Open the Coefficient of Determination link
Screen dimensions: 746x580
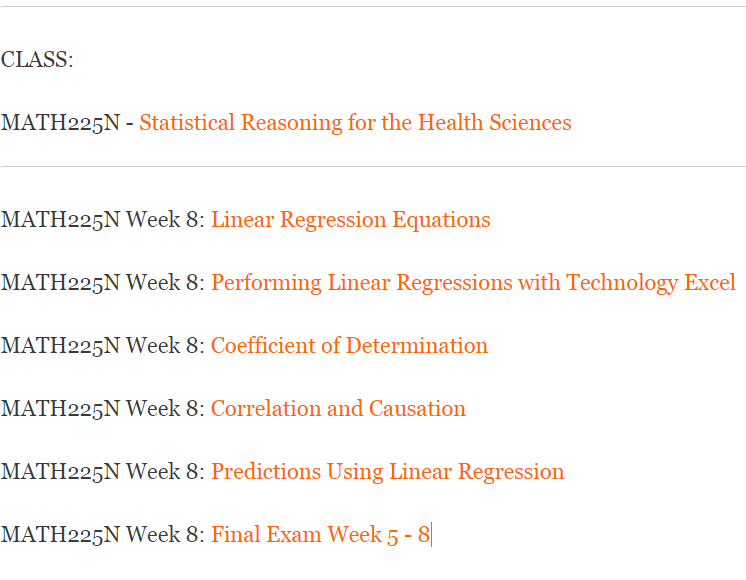349,346
